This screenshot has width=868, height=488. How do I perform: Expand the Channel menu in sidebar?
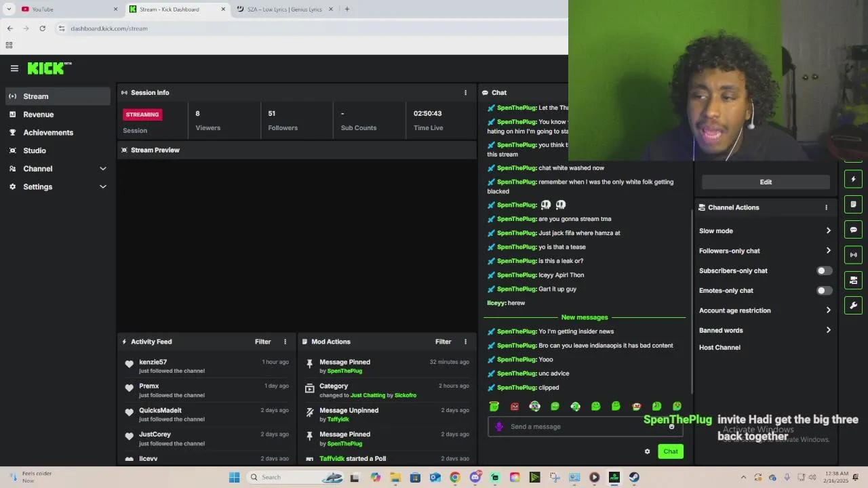point(103,169)
